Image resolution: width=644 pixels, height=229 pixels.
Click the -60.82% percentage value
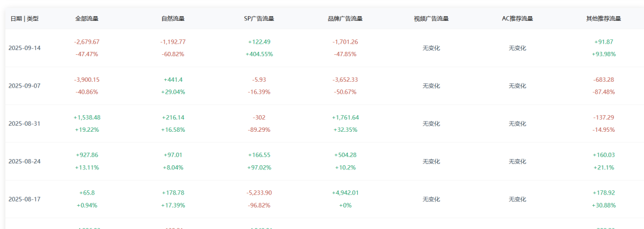(x=173, y=54)
